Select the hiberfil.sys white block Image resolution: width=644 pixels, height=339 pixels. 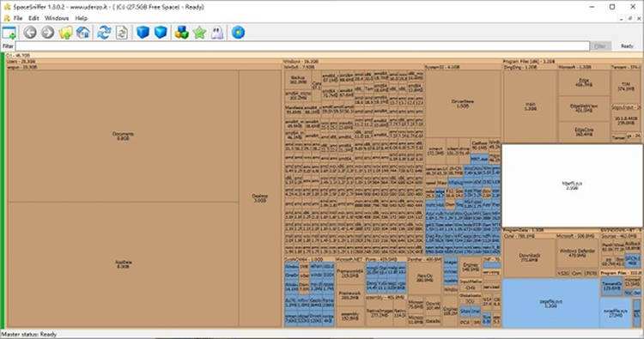[572, 185]
